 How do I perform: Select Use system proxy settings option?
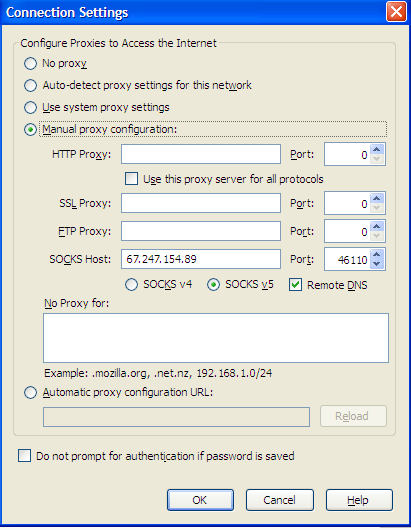point(30,107)
